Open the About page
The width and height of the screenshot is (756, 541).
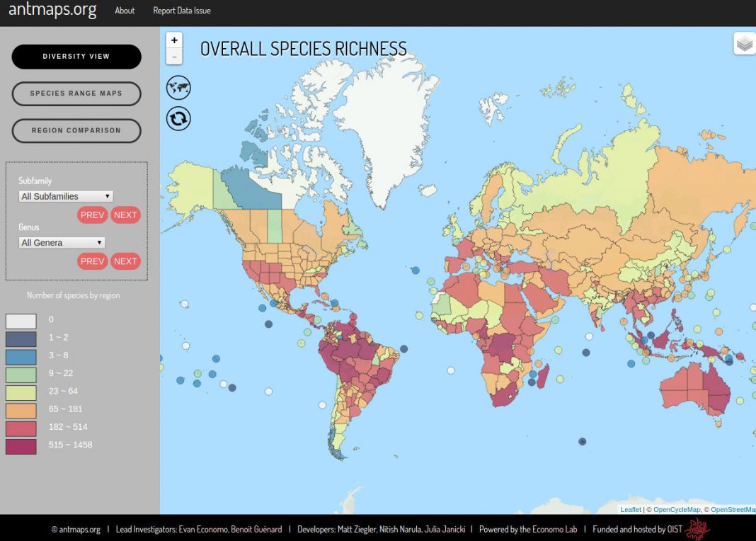click(125, 11)
